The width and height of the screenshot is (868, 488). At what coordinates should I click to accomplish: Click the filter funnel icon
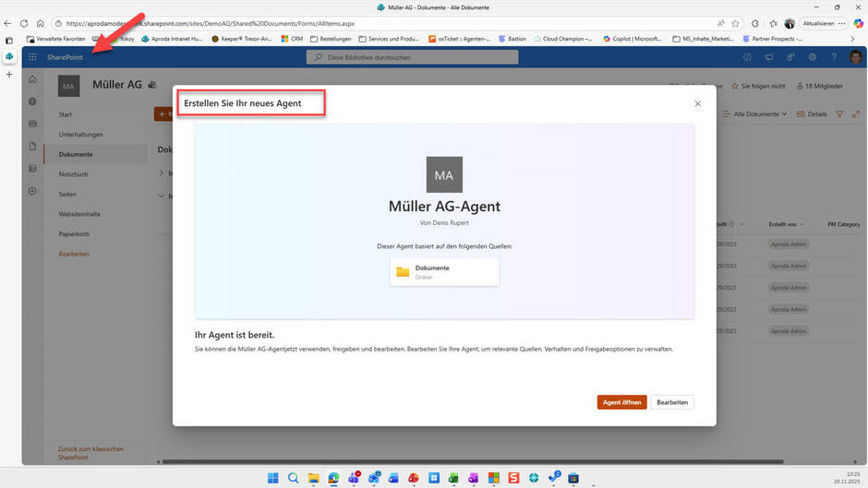click(839, 114)
